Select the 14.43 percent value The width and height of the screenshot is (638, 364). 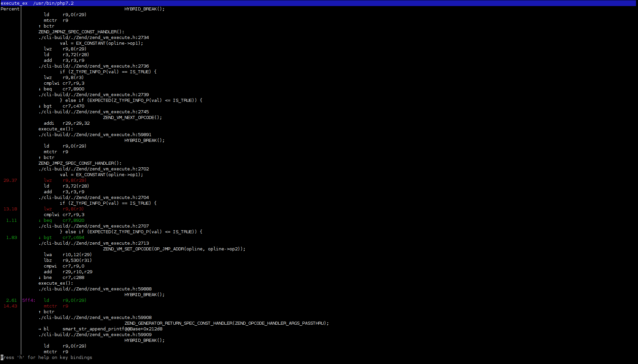pos(10,306)
